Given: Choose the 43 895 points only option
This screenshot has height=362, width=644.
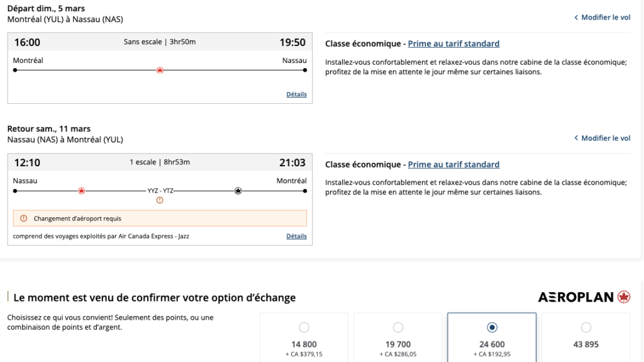Looking at the screenshot, I should [x=586, y=327].
